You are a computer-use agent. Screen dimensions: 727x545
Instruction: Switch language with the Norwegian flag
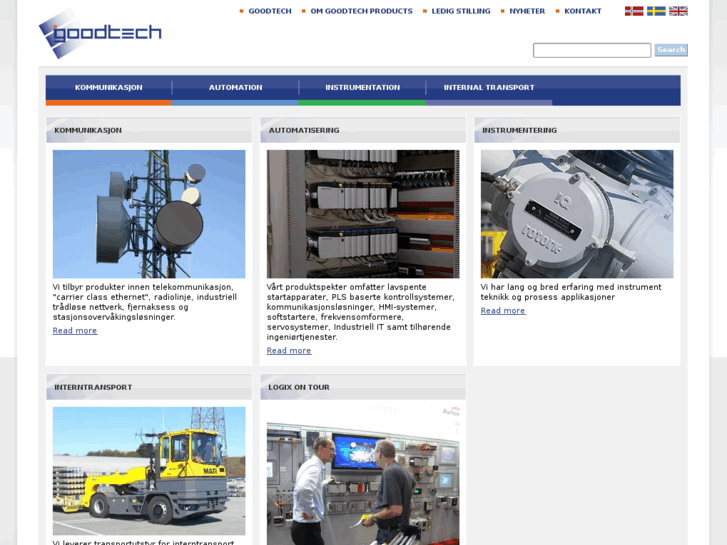tap(634, 11)
